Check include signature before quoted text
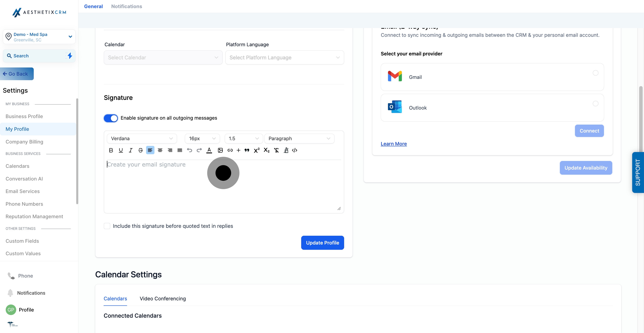 click(x=107, y=226)
